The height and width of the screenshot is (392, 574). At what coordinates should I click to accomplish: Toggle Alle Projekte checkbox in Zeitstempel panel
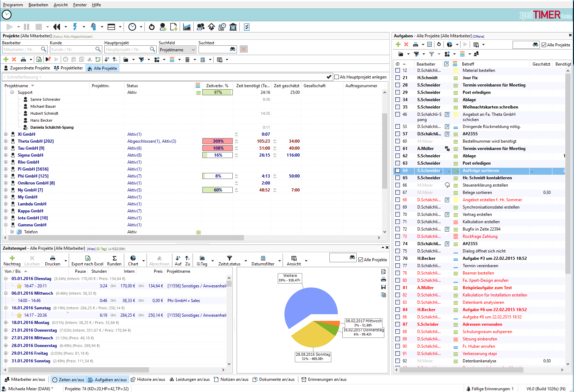[361, 259]
